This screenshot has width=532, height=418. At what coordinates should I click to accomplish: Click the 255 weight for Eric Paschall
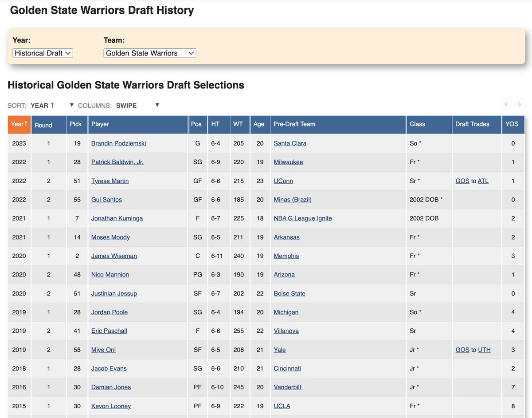click(239, 331)
